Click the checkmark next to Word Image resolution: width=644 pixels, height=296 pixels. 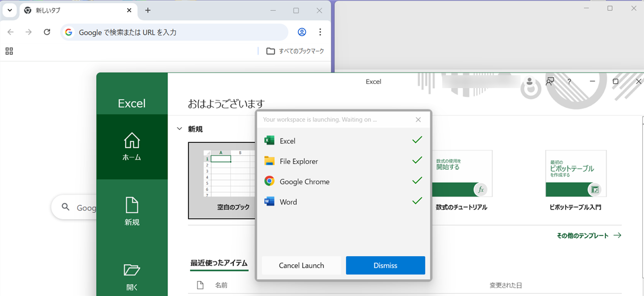pyautogui.click(x=417, y=201)
